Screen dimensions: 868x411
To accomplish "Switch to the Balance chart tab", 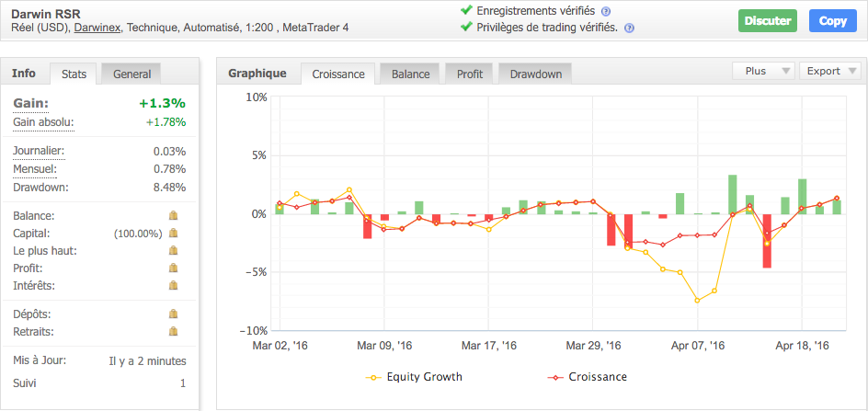I will (410, 74).
